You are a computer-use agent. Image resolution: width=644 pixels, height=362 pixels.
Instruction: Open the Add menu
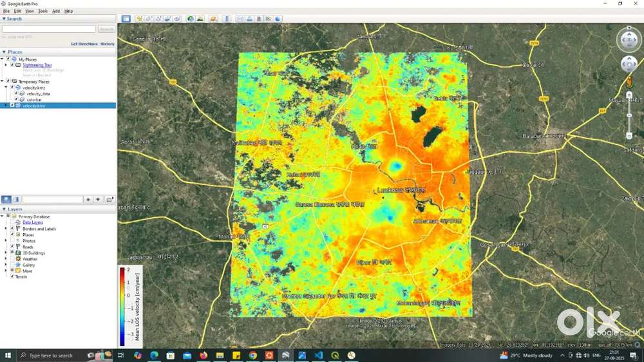pos(56,11)
